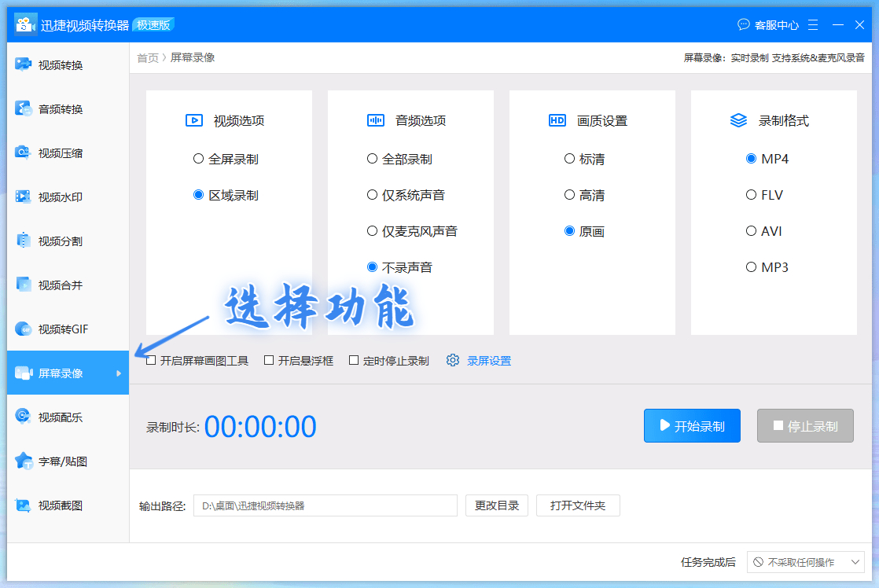Select 区域录制 radio option
This screenshot has height=588, width=879.
point(226,195)
